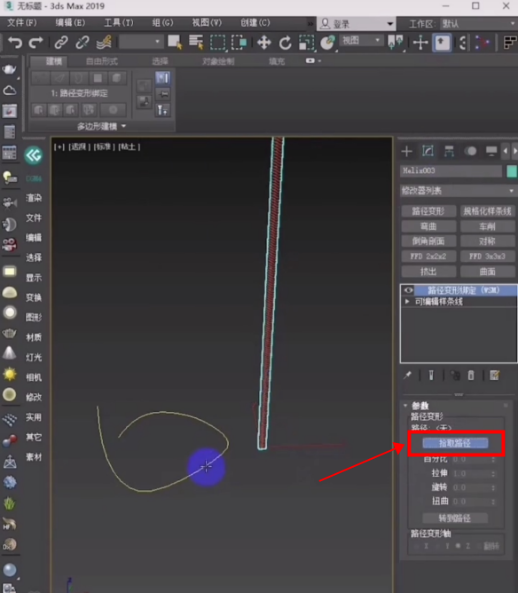This screenshot has width=518, height=593.
Task: Click the Pin Stack icon below modifier stack
Action: (x=408, y=375)
